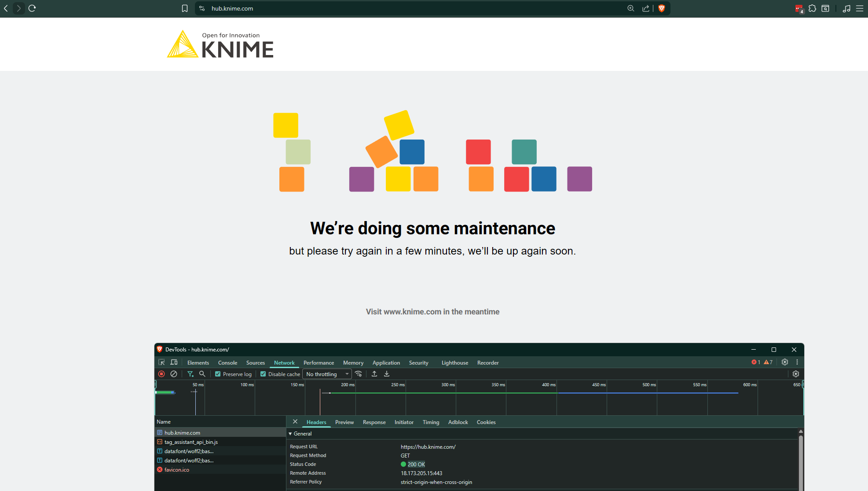Open the No throttling dropdown
Screen dimensions: 868x491
(327, 374)
